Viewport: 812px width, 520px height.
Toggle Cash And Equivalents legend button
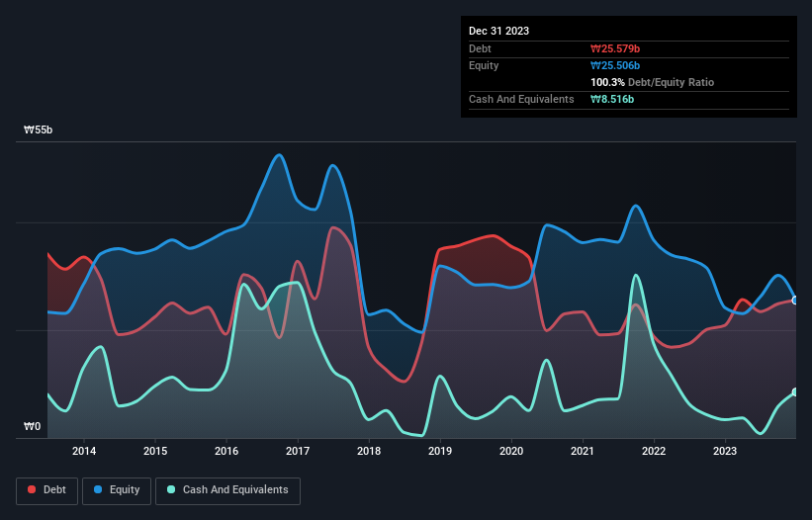pyautogui.click(x=227, y=490)
